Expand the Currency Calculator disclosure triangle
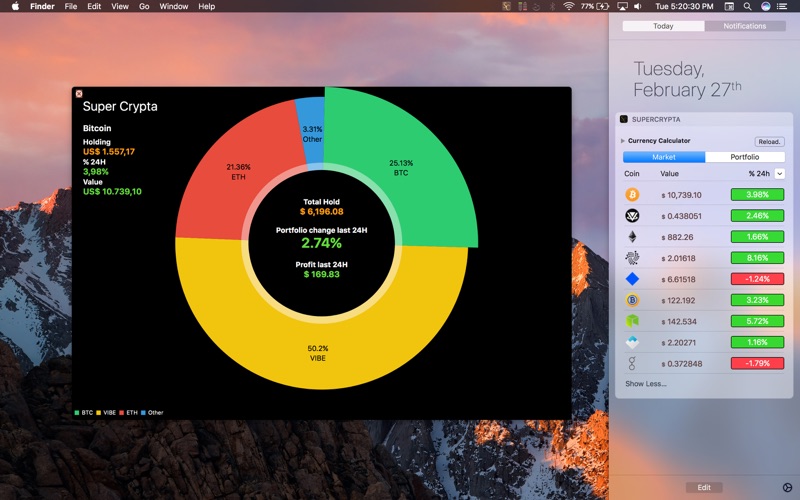Screen dimensions: 800x500 tap(622, 141)
